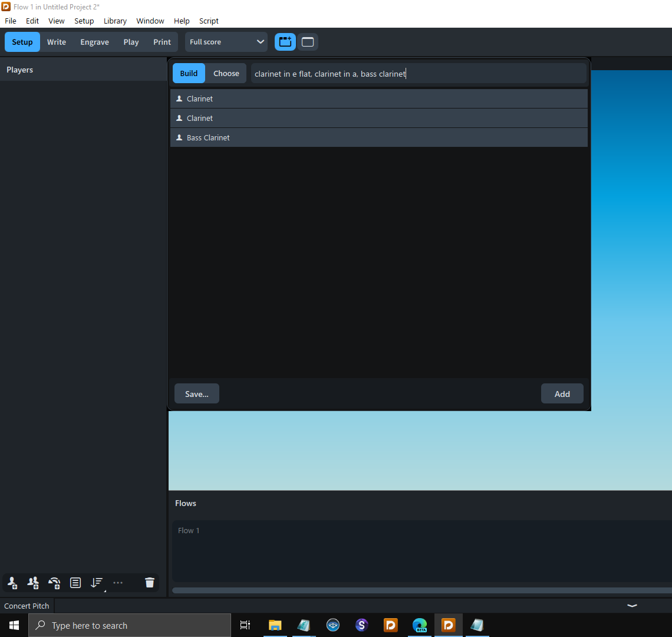Select the Bass Clarinet row
The height and width of the screenshot is (637, 672).
pos(379,137)
